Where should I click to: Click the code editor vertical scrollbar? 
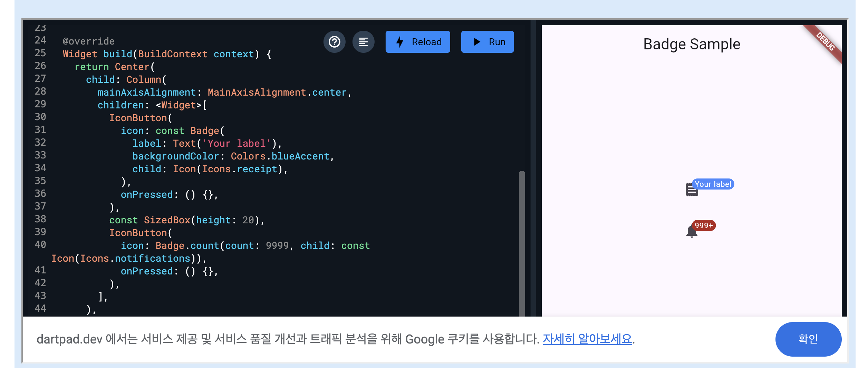pyautogui.click(x=522, y=243)
